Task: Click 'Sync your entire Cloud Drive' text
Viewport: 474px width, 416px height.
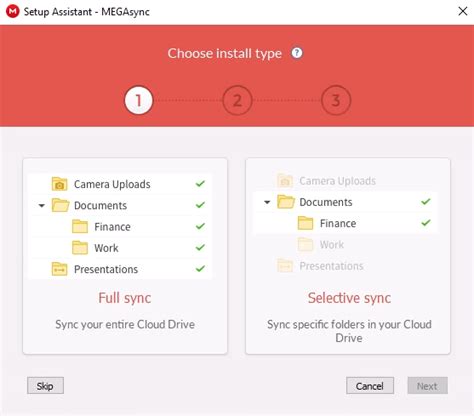Action: tap(125, 324)
